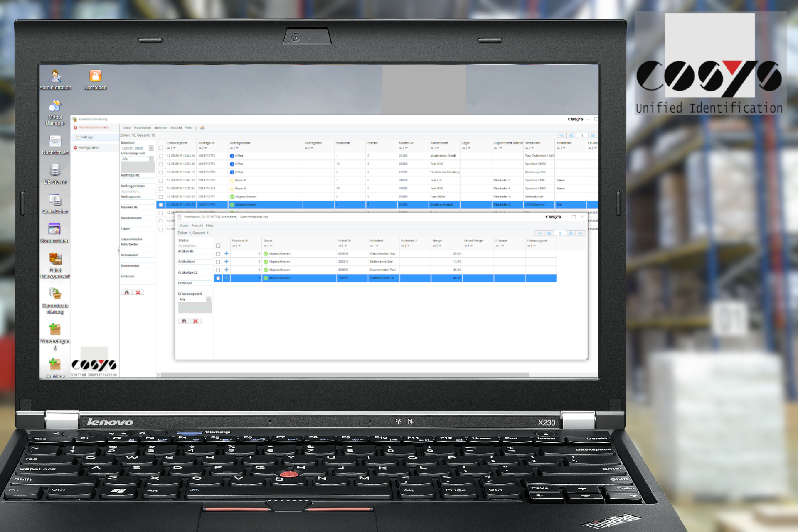Click the red X filter reset icon in Positionen panel
The height and width of the screenshot is (532, 798).
pos(195,321)
